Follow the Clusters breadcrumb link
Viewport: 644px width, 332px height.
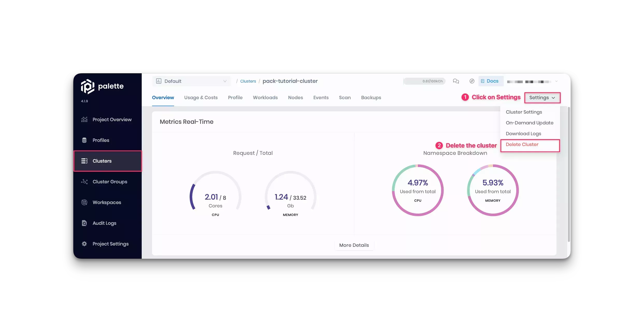[x=248, y=81]
